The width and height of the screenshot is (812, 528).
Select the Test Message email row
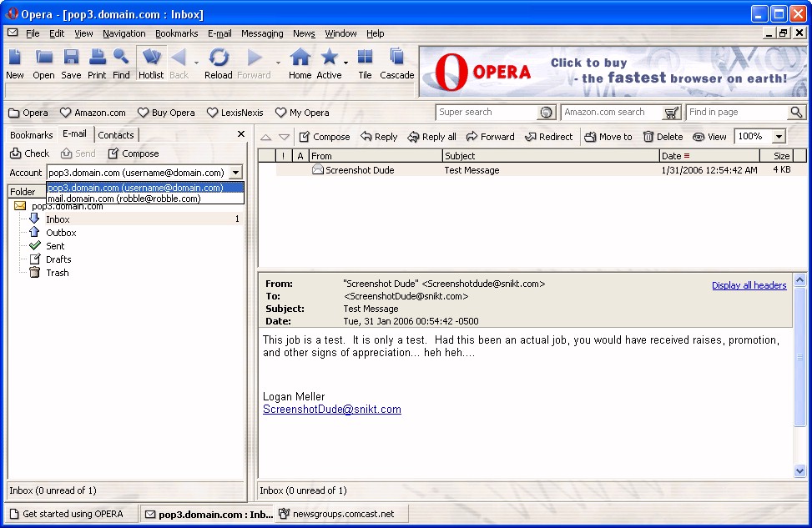pyautogui.click(x=533, y=170)
